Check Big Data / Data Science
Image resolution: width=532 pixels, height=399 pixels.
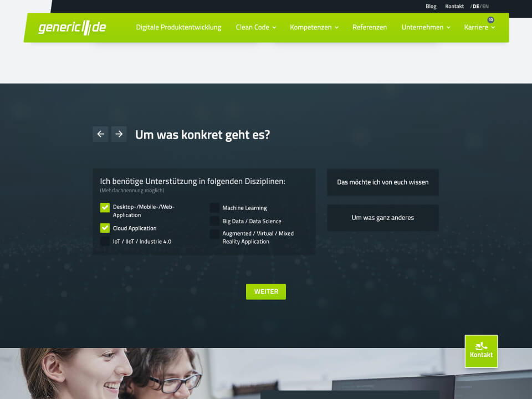pos(214,221)
